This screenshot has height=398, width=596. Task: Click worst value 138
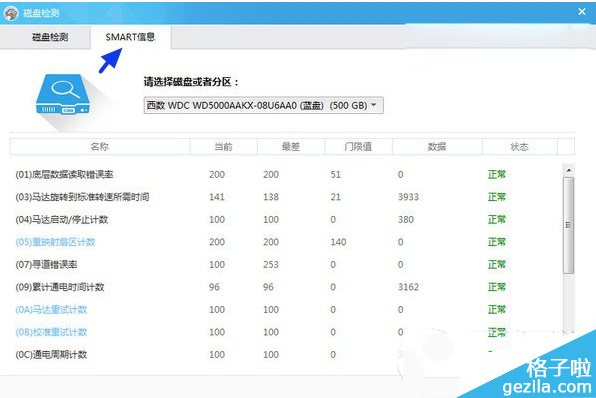[x=271, y=197]
